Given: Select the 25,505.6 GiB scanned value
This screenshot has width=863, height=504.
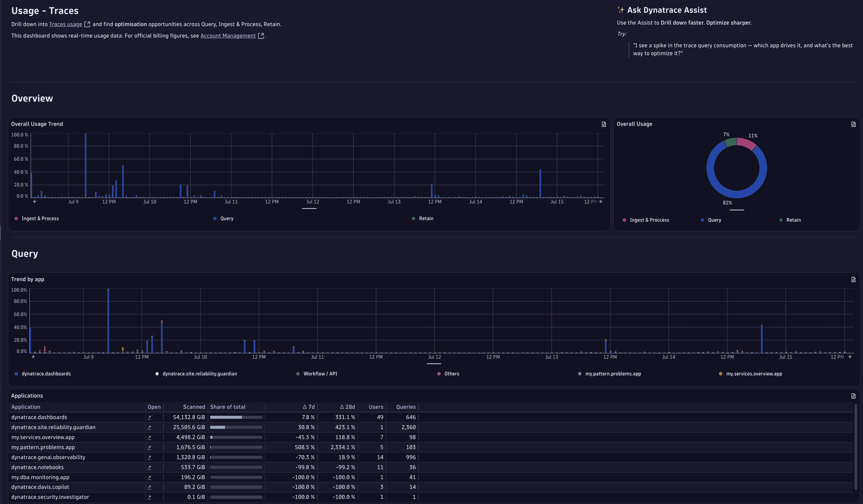Looking at the screenshot, I should pos(189,427).
